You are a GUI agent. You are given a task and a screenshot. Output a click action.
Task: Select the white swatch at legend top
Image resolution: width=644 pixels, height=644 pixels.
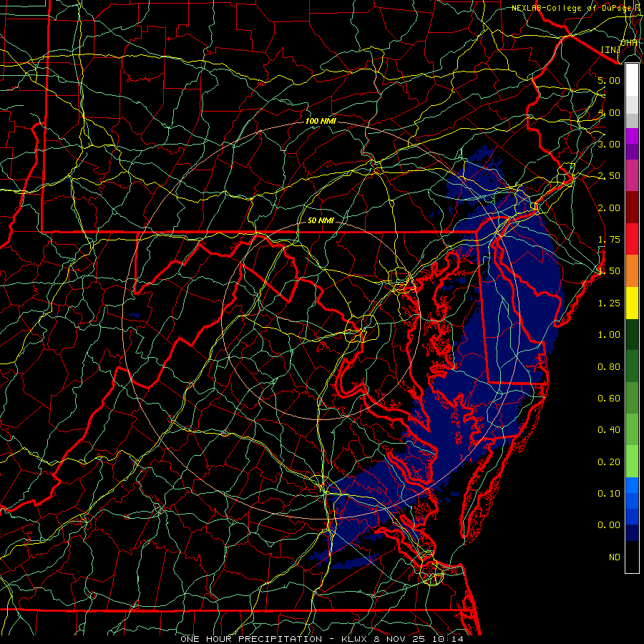point(632,80)
